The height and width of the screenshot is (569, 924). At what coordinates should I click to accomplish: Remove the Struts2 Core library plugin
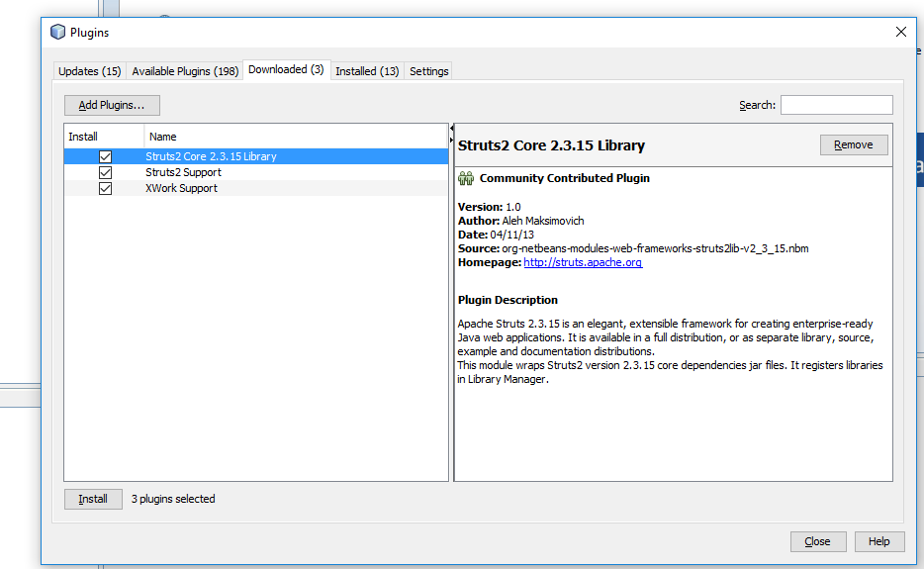pos(854,145)
